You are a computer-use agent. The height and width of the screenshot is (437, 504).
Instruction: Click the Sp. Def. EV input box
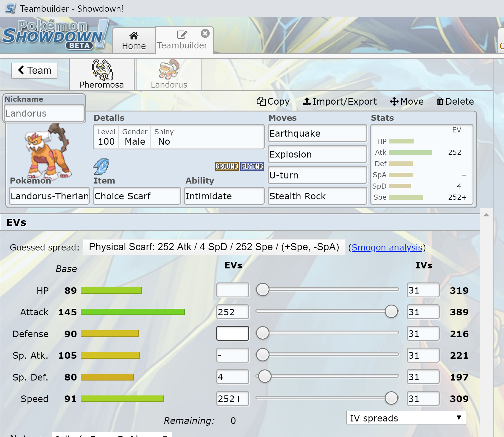233,377
